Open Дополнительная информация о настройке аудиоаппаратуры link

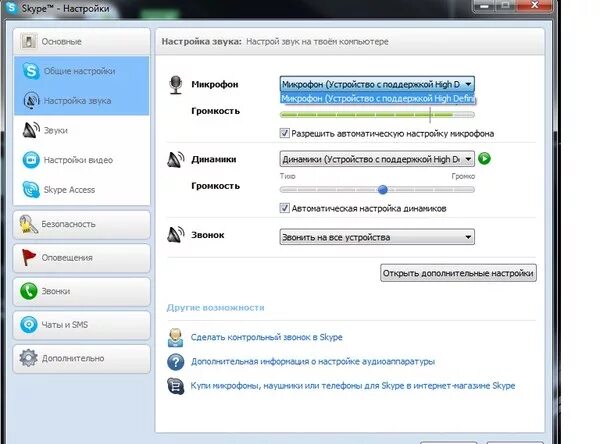[x=313, y=361]
